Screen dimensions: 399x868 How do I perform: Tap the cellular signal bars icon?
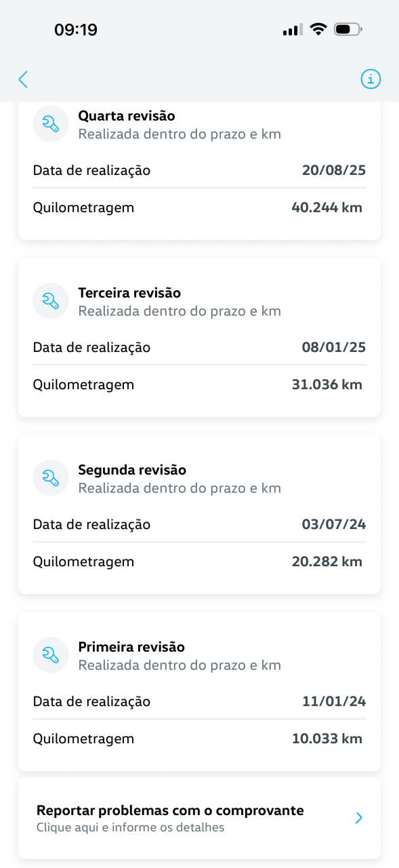(x=293, y=30)
